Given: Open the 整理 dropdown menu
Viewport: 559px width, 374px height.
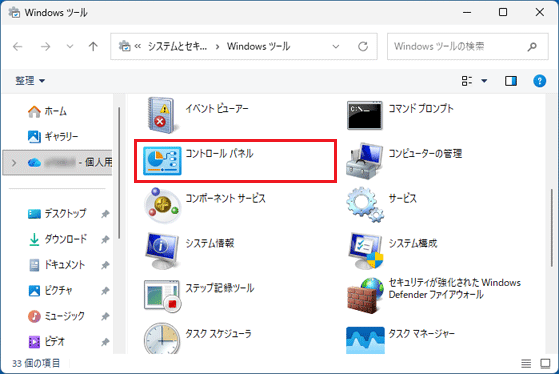Looking at the screenshot, I should 30,81.
